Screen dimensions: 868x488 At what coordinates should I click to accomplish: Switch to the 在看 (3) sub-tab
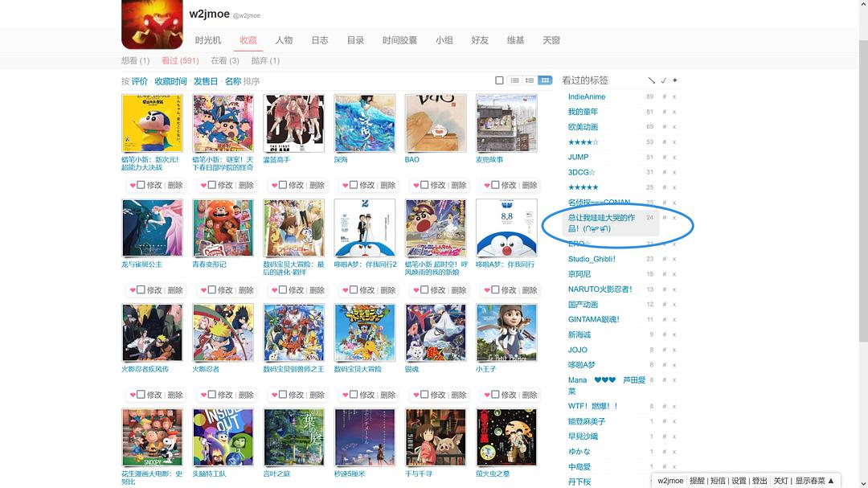(225, 60)
